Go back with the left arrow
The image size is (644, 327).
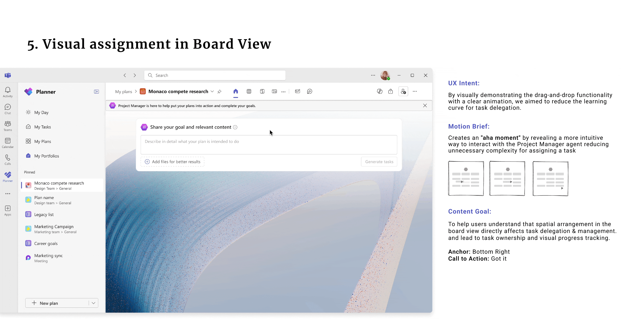pos(125,75)
